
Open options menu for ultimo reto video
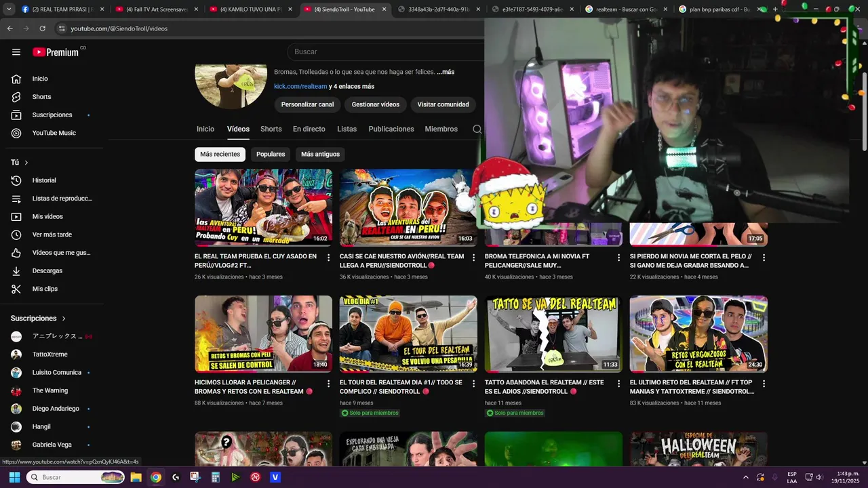tap(764, 384)
